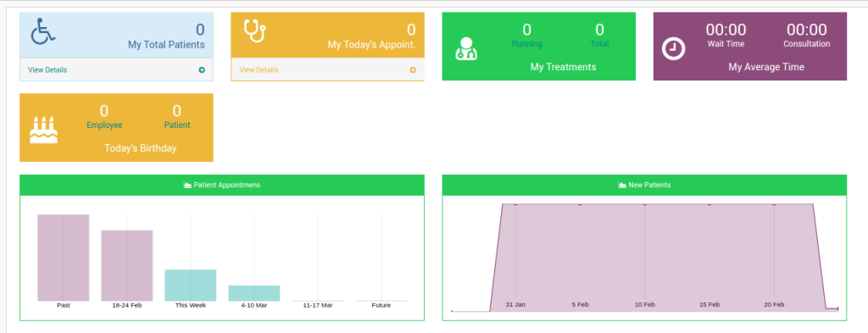Image resolution: width=868 pixels, height=333 pixels.
Task: Click the Patient birthday label
Action: point(177,125)
